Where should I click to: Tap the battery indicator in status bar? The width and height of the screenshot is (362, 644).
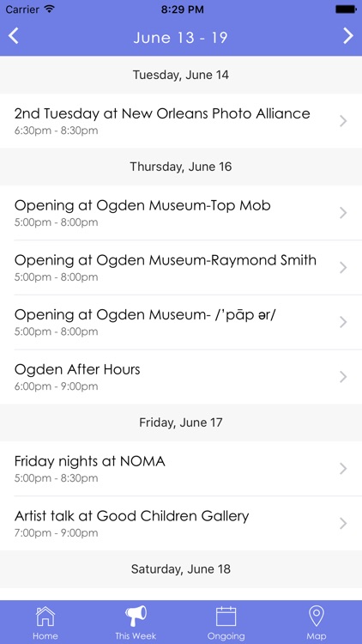click(x=346, y=9)
